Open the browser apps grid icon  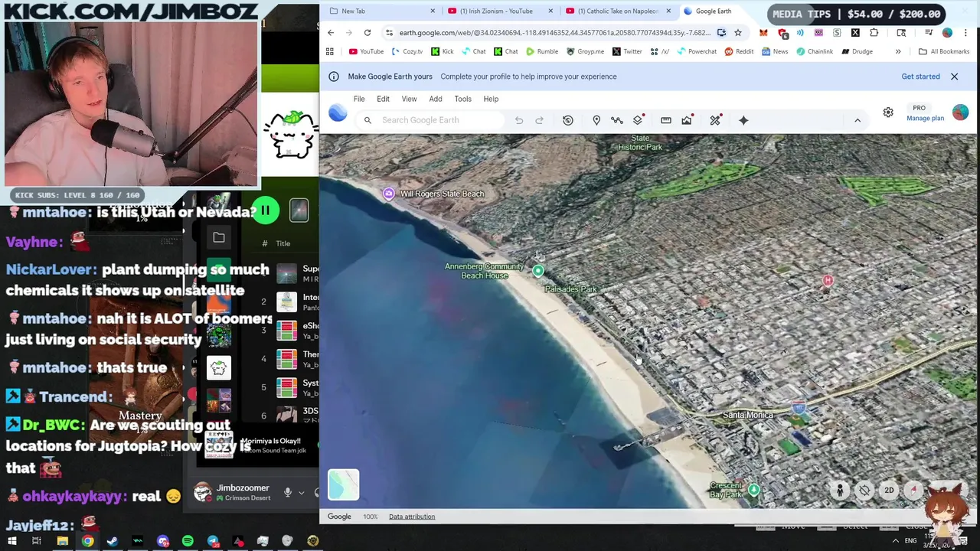(x=330, y=51)
